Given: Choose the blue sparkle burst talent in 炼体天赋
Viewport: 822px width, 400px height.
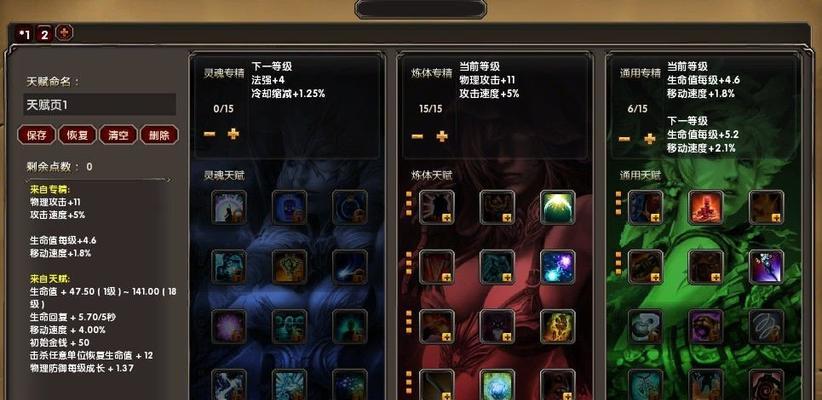Looking at the screenshot, I should coord(557,267).
